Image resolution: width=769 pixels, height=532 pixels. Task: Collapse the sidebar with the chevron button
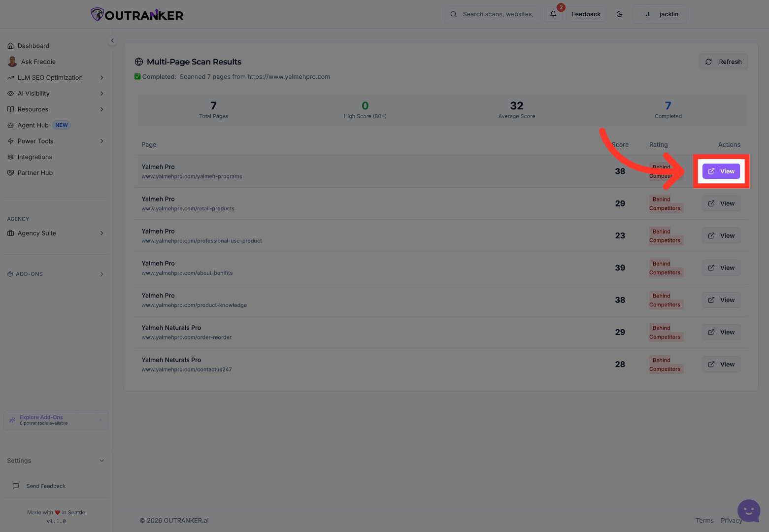112,41
